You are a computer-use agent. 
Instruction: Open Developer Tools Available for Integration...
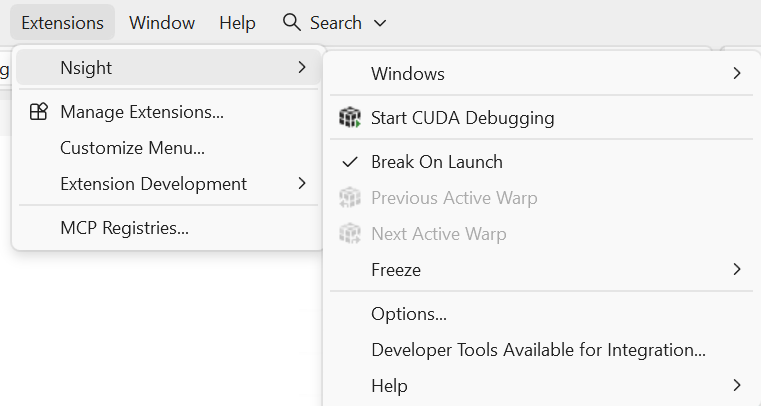point(542,350)
